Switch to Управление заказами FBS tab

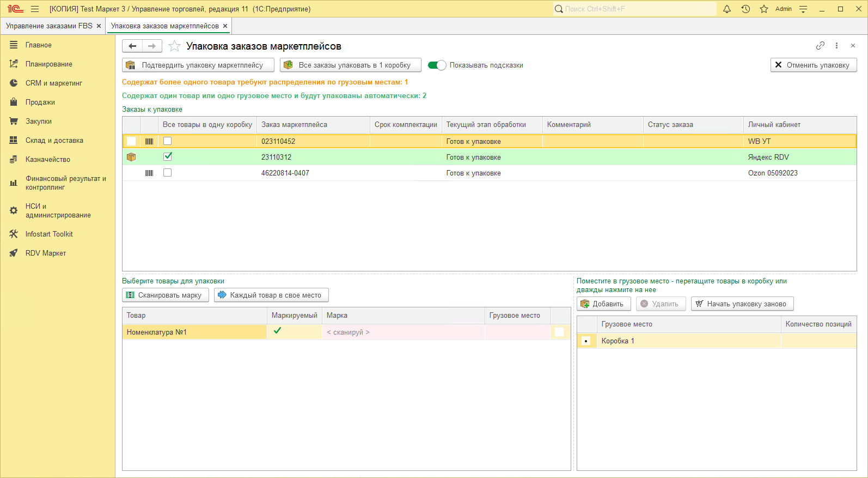click(x=49, y=26)
